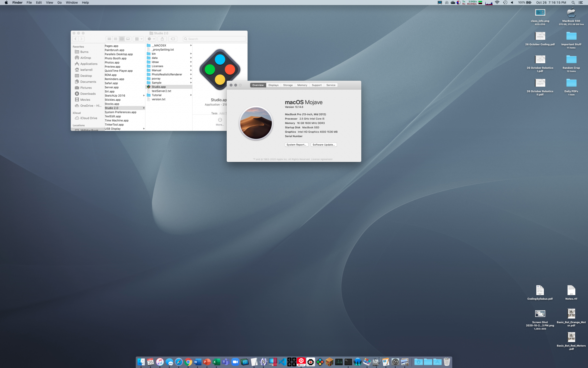Switch Finder to gallery view

click(x=128, y=39)
